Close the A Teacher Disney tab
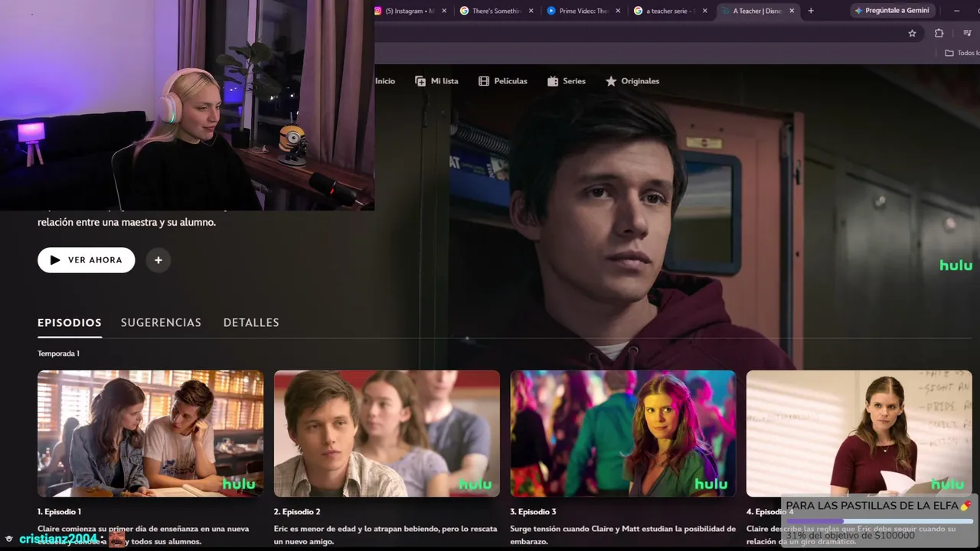This screenshot has height=551, width=980. (x=792, y=11)
